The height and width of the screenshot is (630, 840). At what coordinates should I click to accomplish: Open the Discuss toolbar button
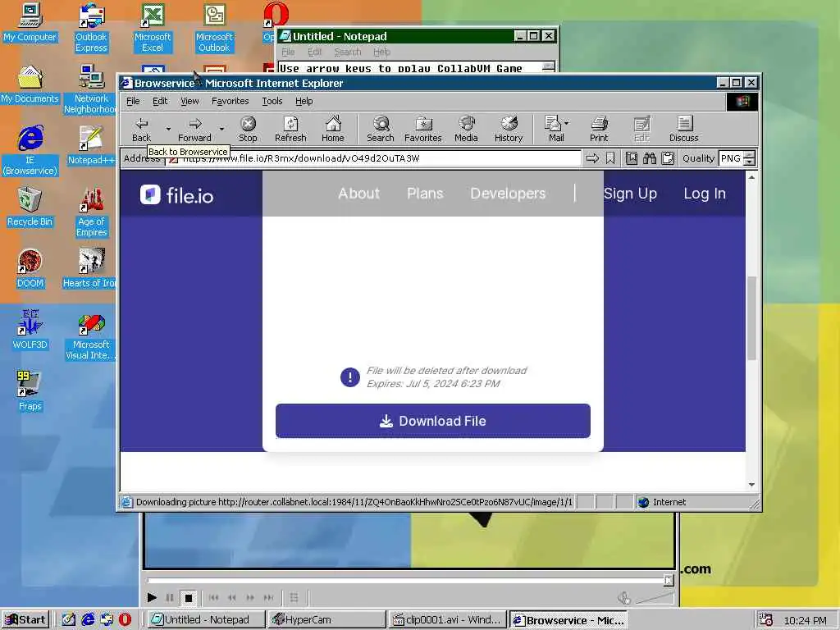[x=683, y=129]
